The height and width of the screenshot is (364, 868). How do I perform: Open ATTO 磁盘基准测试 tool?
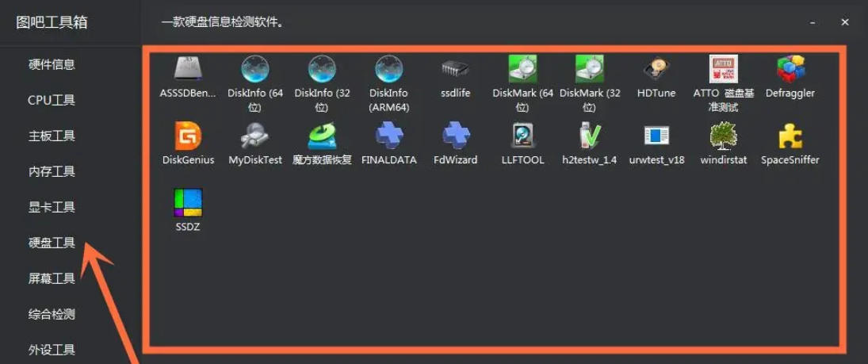(x=724, y=69)
